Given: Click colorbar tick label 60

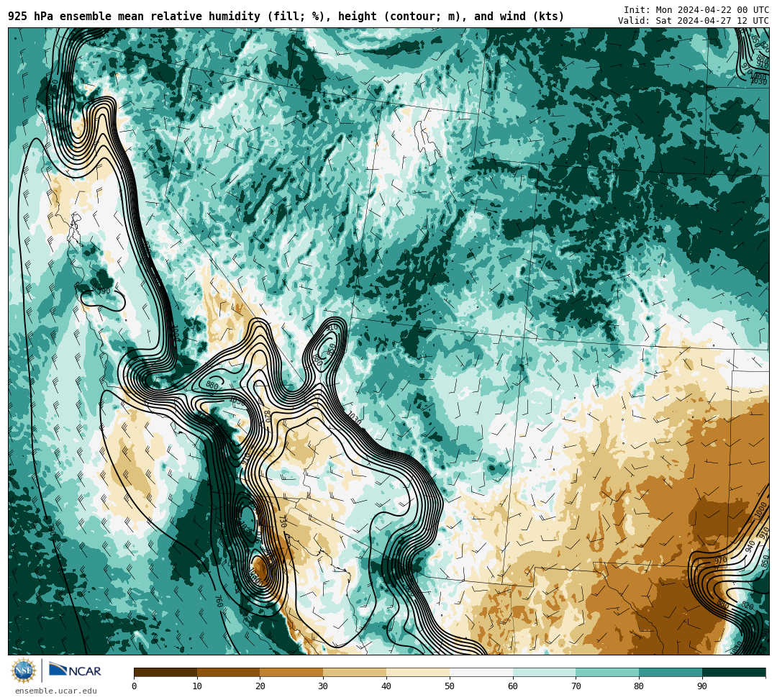Looking at the screenshot, I should [513, 686].
